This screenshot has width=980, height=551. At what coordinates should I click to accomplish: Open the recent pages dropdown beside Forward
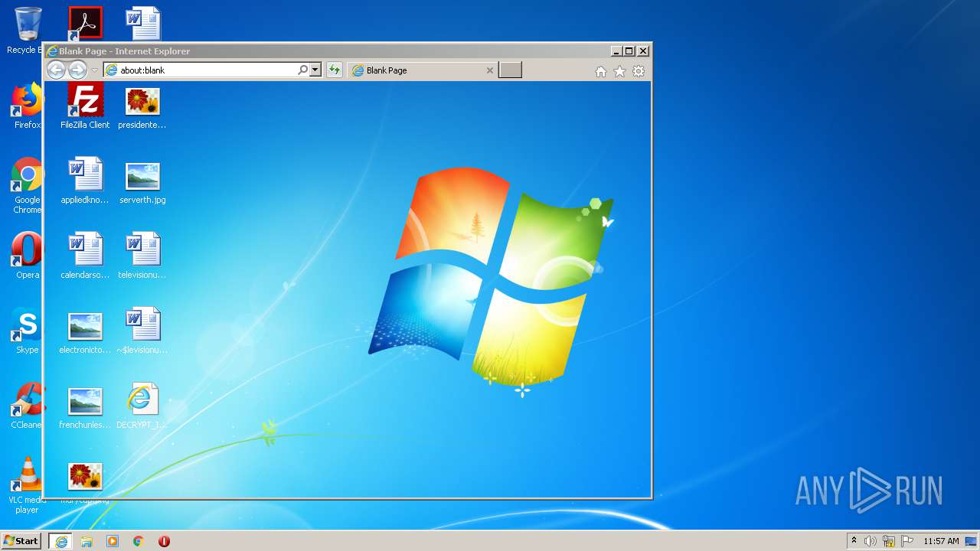[95, 70]
